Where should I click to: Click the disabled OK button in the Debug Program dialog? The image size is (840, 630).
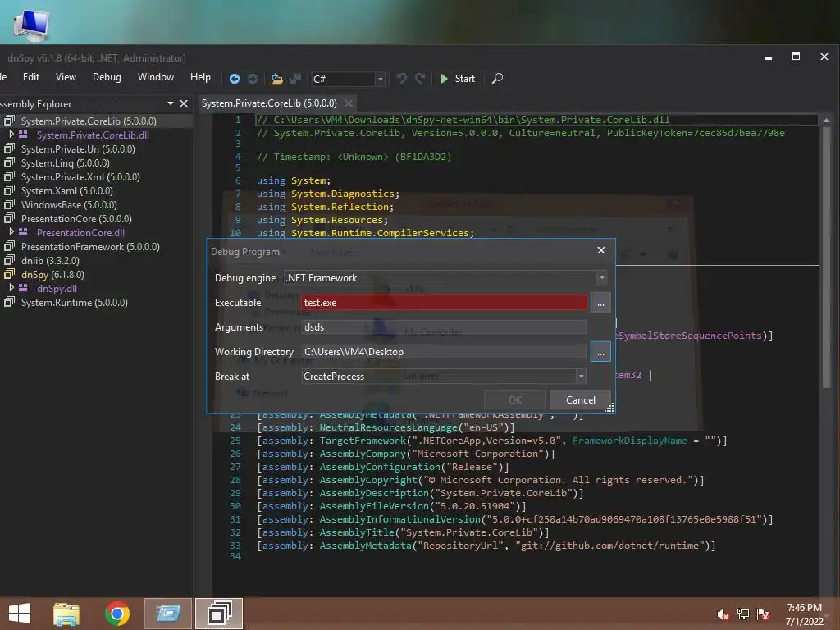click(x=514, y=400)
